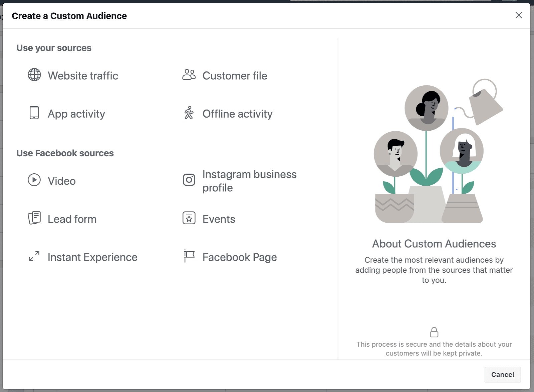This screenshot has height=392, width=534.
Task: Select the Website traffic source label
Action: click(x=83, y=76)
